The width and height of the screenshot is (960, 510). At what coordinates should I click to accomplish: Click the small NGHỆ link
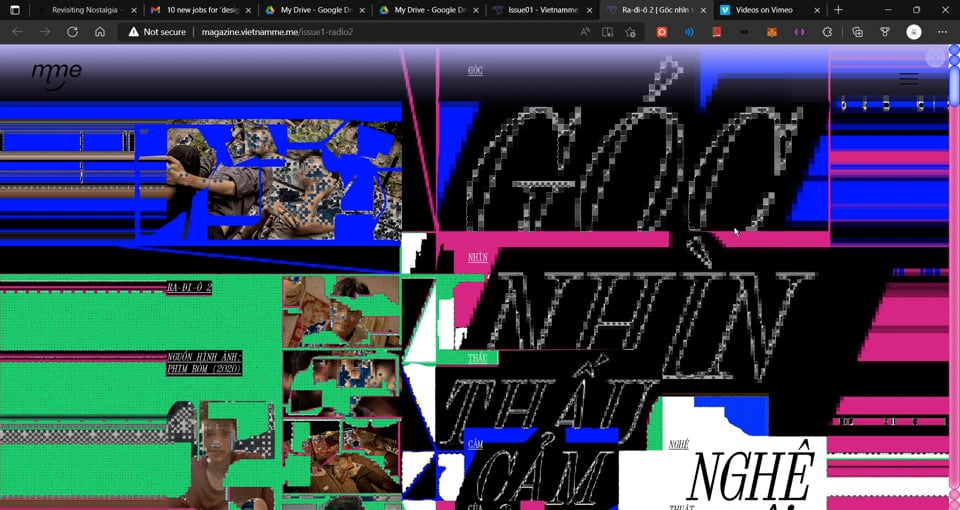(679, 444)
